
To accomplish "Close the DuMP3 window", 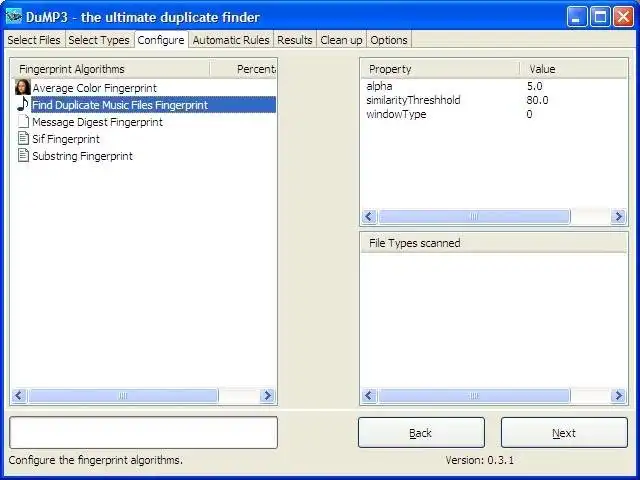I will tap(624, 17).
